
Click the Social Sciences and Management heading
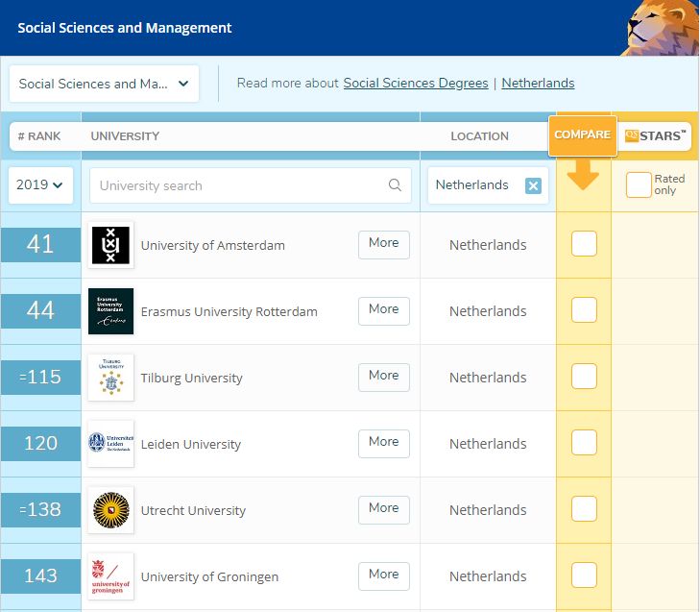coord(125,28)
